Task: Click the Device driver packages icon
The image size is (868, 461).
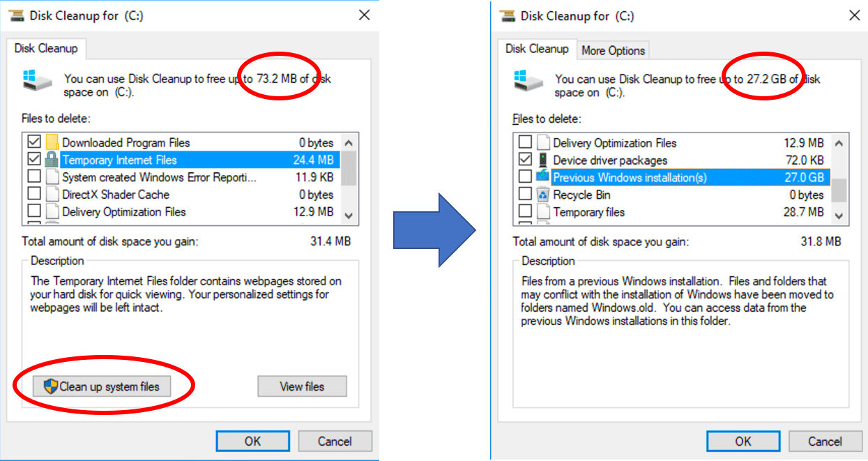Action: [x=542, y=160]
